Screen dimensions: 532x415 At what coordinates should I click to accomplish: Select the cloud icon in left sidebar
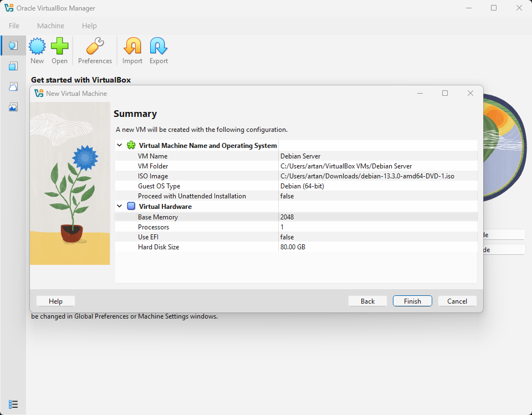pyautogui.click(x=13, y=86)
